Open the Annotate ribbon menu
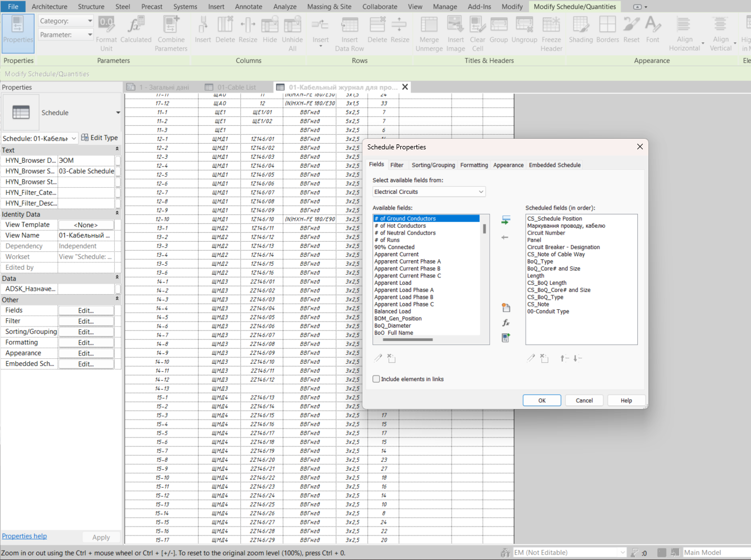Viewport: 751px width, 560px height. [249, 7]
